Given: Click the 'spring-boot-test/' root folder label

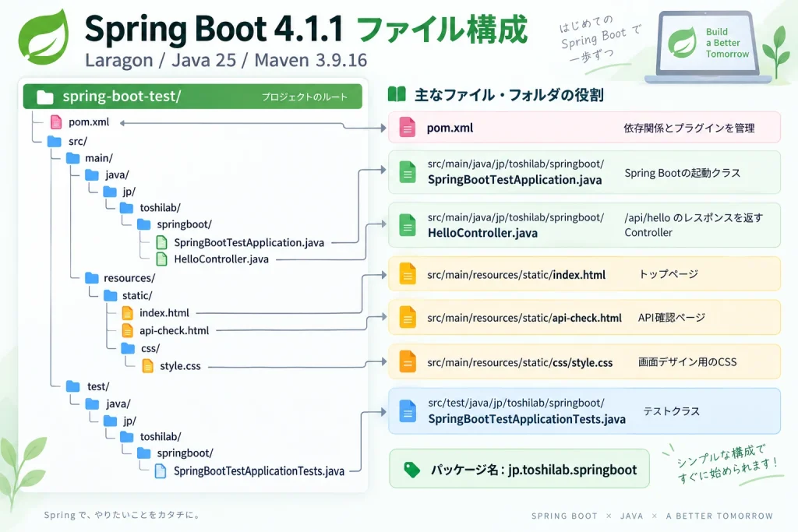Looking at the screenshot, I should tap(122, 96).
